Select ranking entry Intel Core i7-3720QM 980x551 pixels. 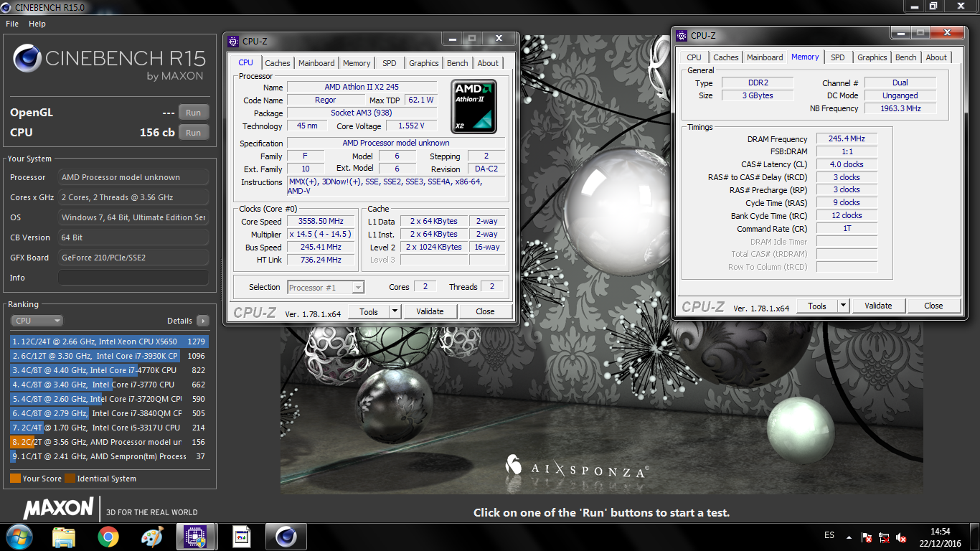click(x=109, y=399)
